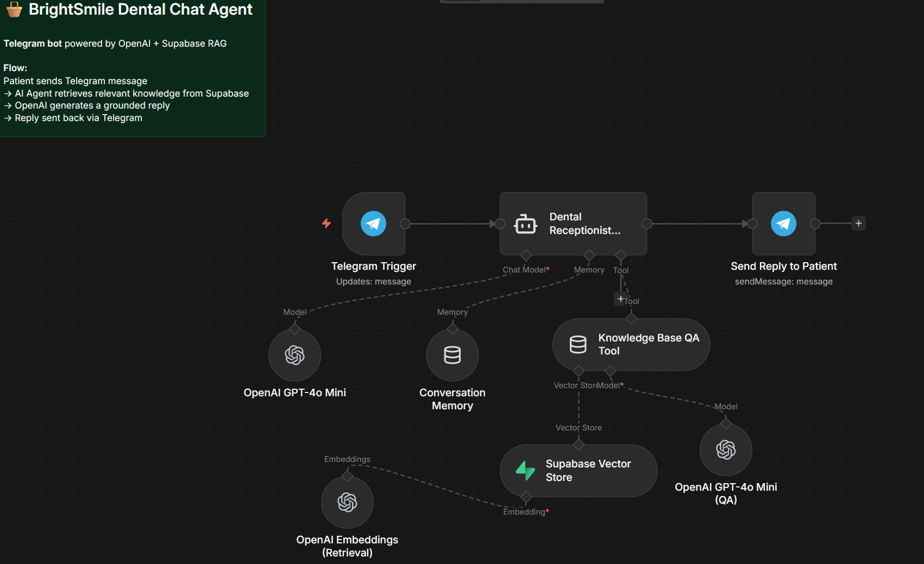
Task: Select the Send Reply to Patient Telegram icon
Action: (783, 224)
